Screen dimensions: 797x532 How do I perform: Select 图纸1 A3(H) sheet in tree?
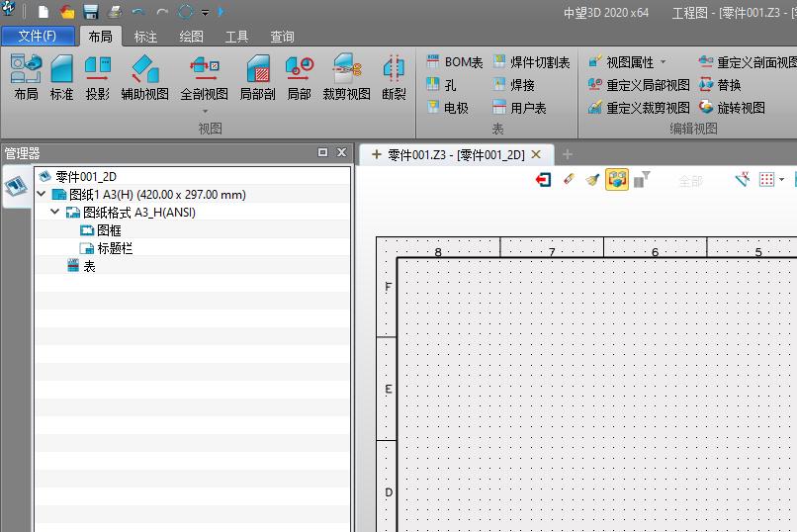(x=157, y=195)
